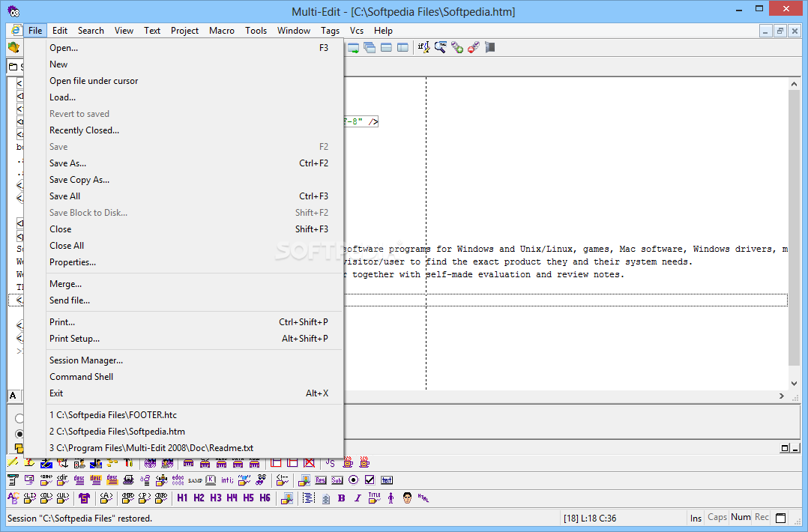Image resolution: width=808 pixels, height=532 pixels.
Task: Insert HTML comment tag icon
Action: (x=282, y=480)
